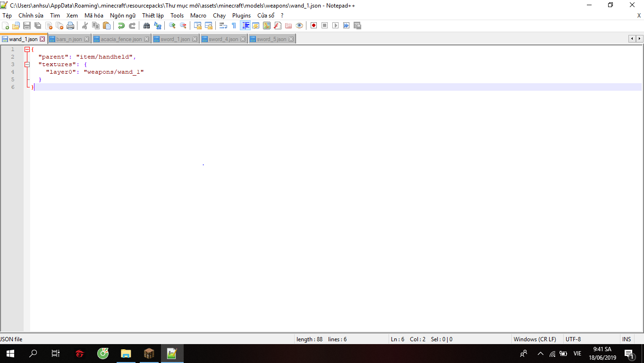Switch to the acacia_fence.json tab

tap(121, 39)
